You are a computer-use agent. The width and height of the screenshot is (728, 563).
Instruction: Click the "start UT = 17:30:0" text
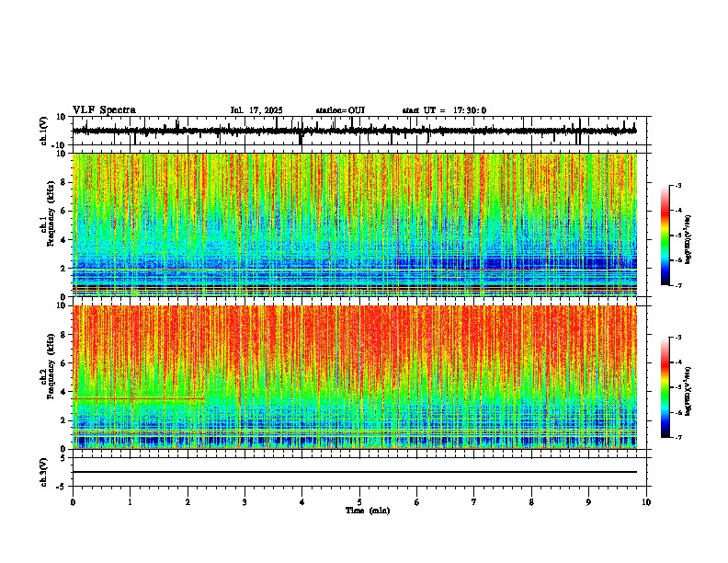(444, 110)
